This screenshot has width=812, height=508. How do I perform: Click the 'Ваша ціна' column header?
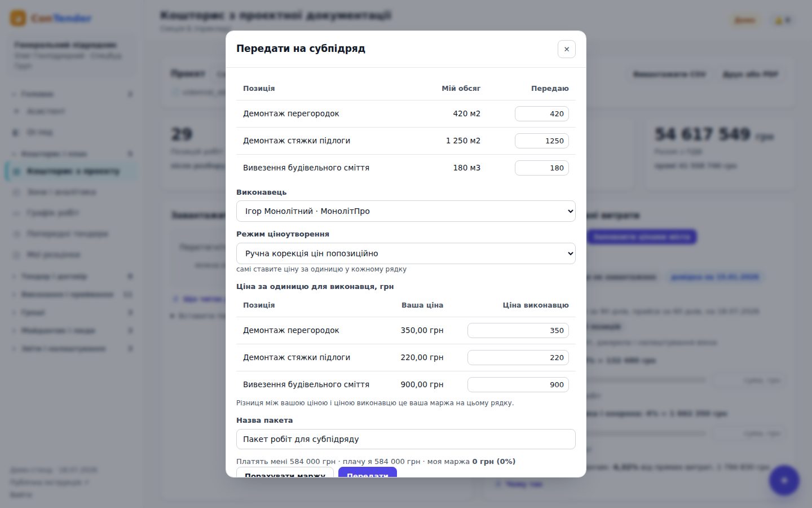coord(422,305)
